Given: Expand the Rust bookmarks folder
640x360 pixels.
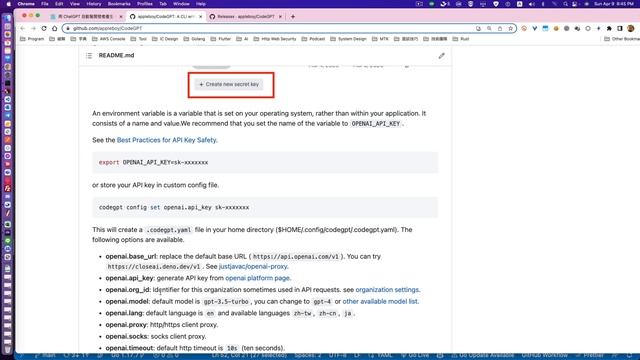Looking at the screenshot, I should click(x=461, y=39).
